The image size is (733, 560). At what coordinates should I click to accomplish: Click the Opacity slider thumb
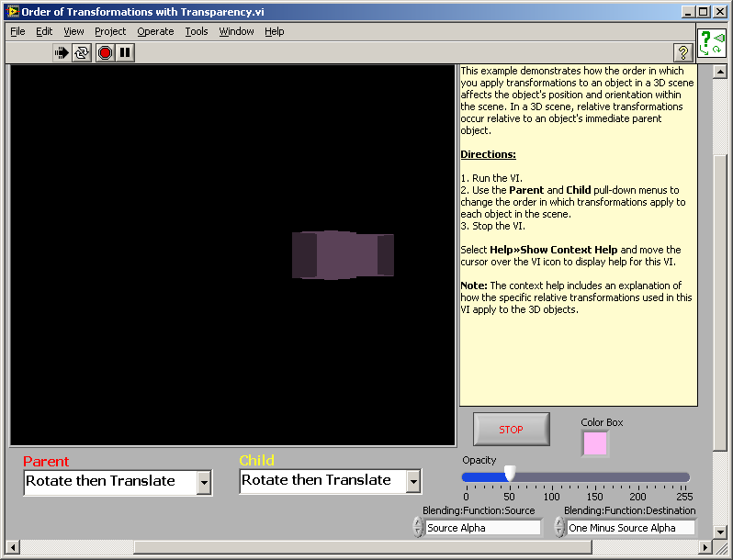point(510,473)
